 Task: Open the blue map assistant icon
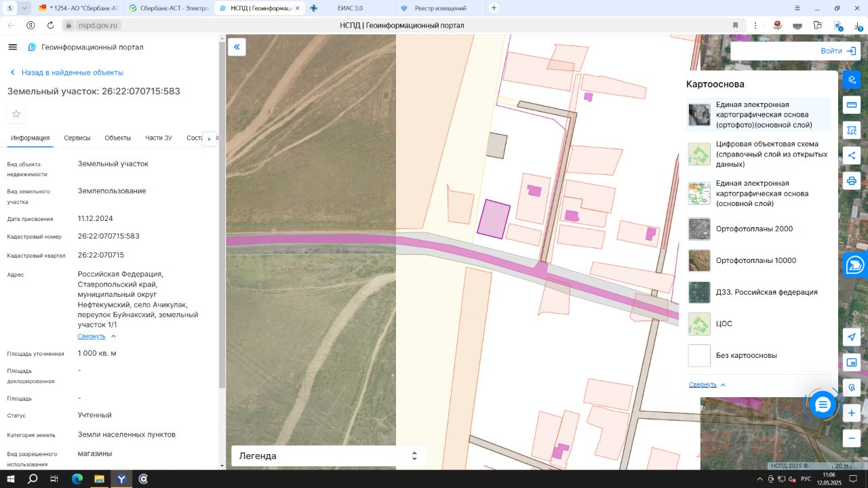[x=854, y=265]
